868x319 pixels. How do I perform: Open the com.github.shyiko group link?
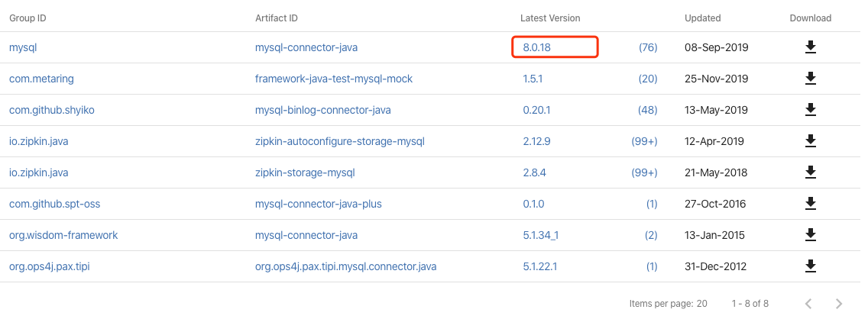(52, 110)
